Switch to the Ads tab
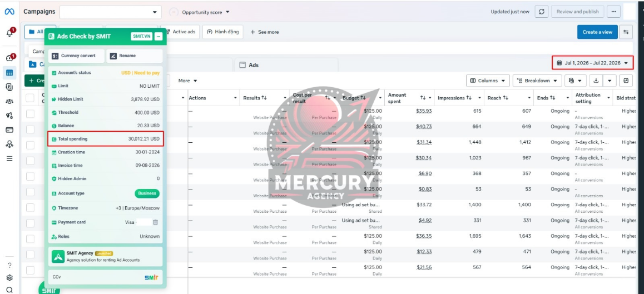 286,65
